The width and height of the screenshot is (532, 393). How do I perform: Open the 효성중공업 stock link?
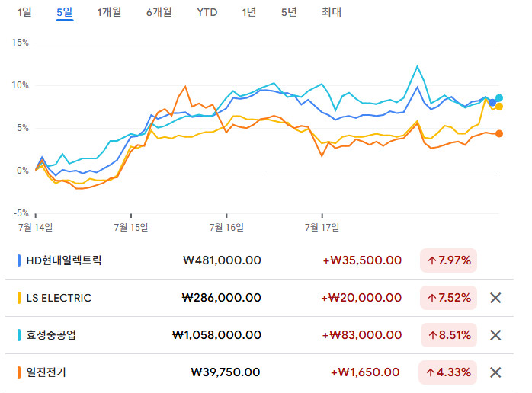[51, 335]
